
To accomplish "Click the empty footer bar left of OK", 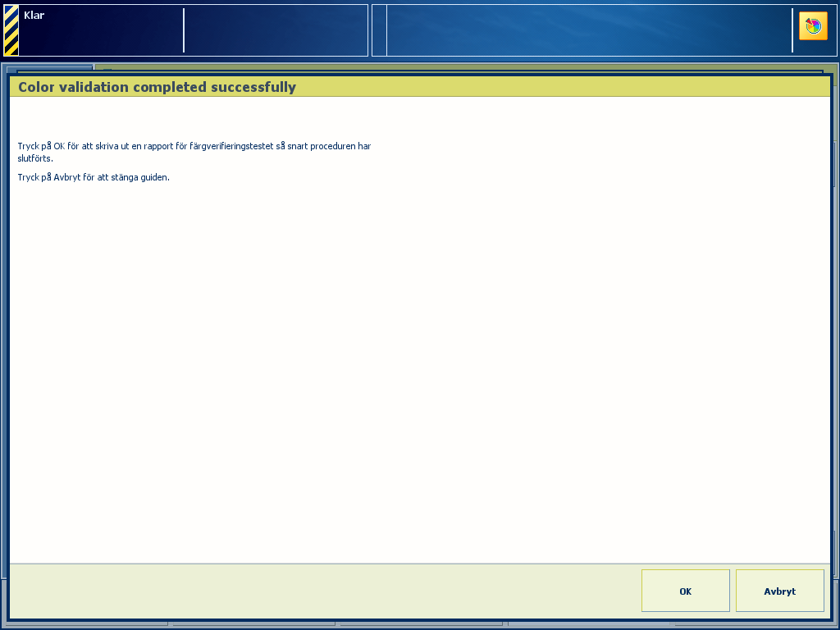I will pyautogui.click(x=325, y=591).
